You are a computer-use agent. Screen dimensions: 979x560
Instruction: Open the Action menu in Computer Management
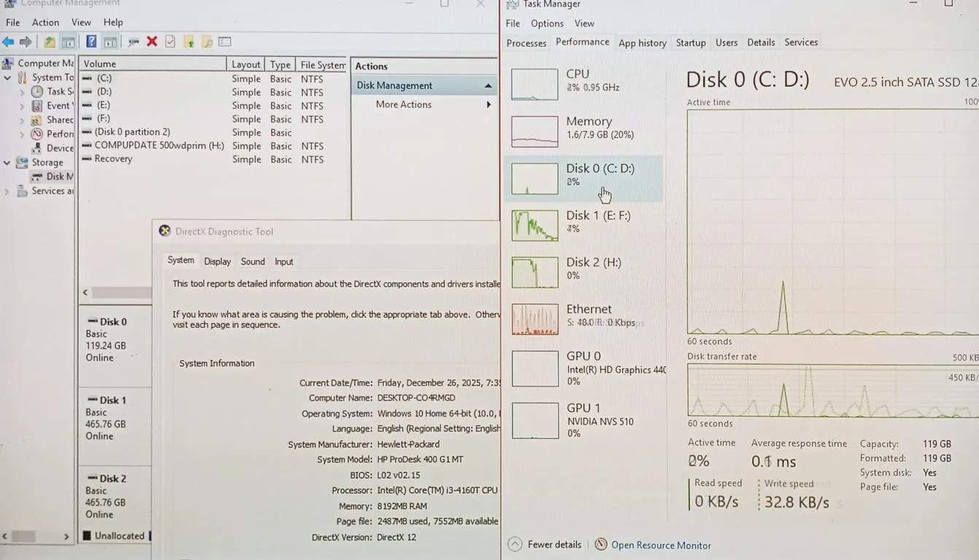(45, 23)
